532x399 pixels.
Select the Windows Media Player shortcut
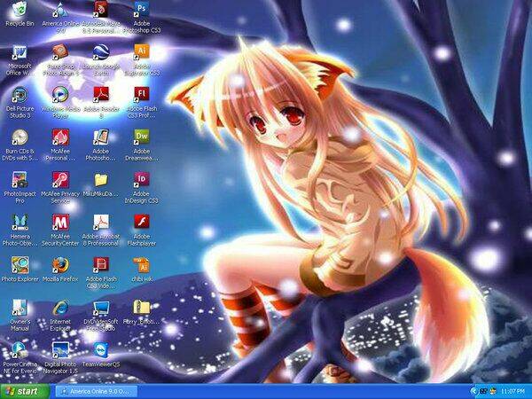pos(60,94)
